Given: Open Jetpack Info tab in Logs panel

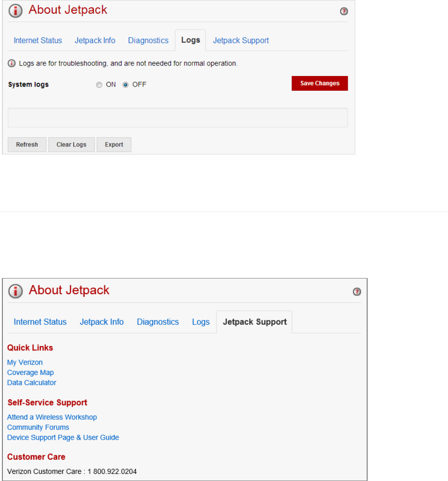Looking at the screenshot, I should click(95, 40).
